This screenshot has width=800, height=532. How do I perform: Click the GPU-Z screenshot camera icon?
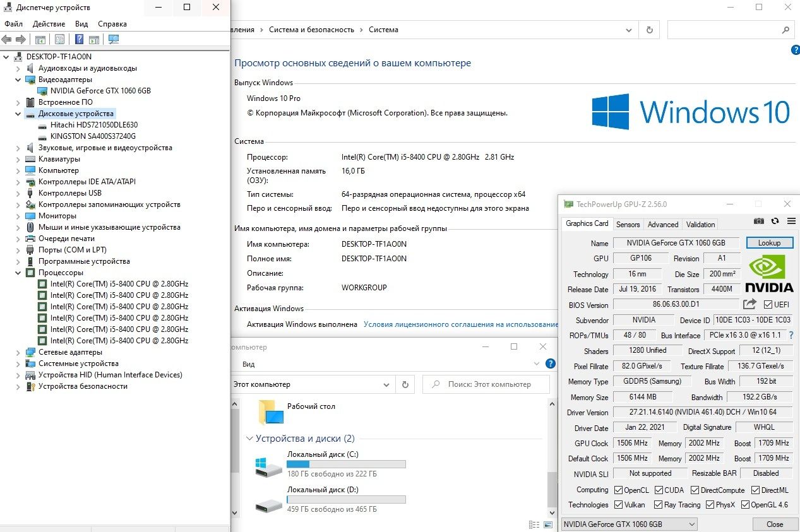[x=759, y=222]
